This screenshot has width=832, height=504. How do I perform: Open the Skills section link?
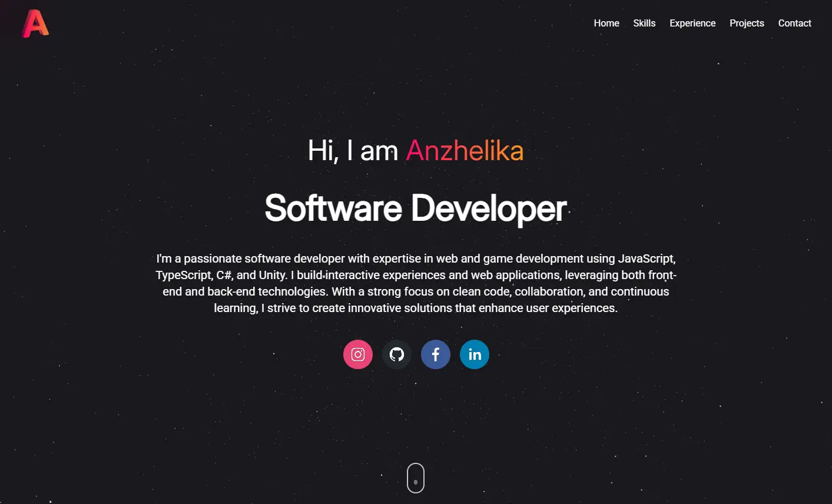(x=644, y=23)
